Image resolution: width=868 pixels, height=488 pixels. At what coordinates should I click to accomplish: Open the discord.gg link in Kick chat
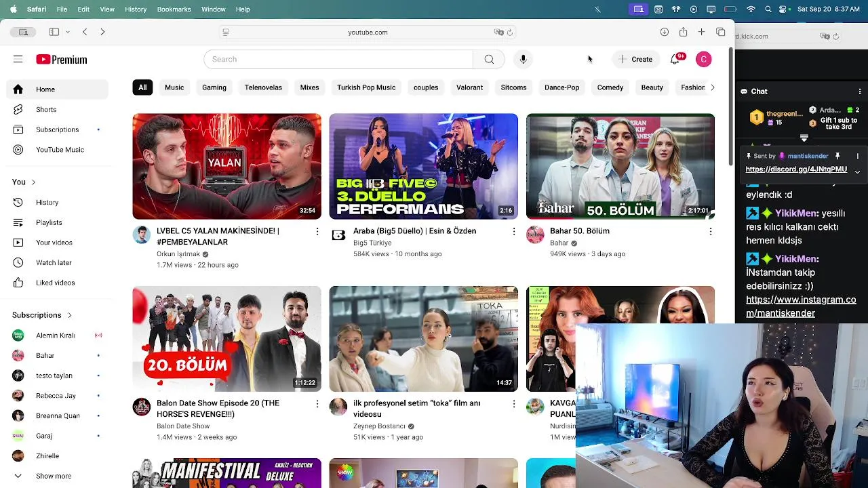click(796, 169)
